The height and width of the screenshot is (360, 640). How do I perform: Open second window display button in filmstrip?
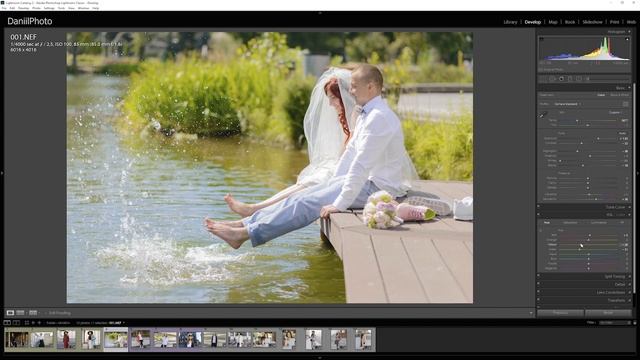pos(16,322)
